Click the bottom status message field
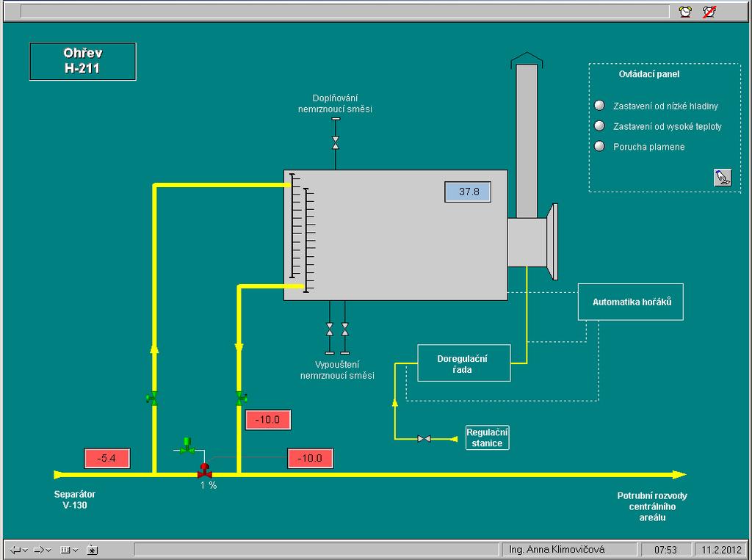The width and height of the screenshot is (752, 560). coord(317,550)
